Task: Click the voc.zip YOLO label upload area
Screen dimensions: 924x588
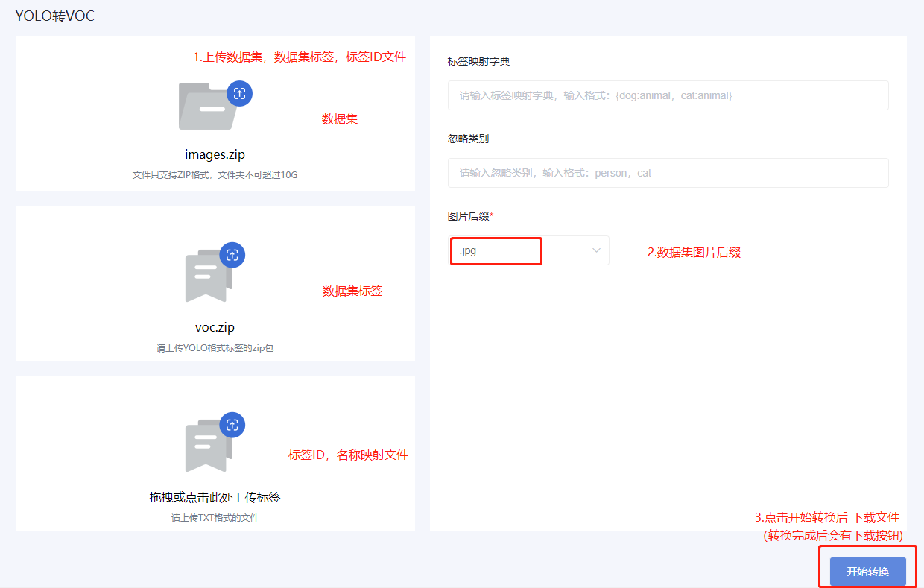Action: 215,283
